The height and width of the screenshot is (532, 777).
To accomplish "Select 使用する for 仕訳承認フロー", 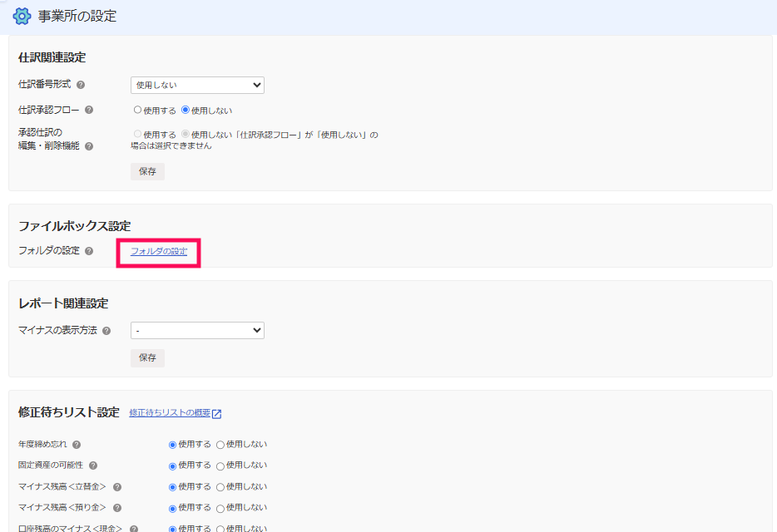I will point(138,110).
